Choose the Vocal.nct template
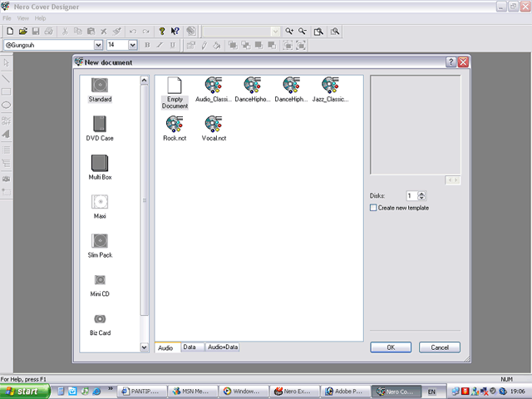 (214, 128)
